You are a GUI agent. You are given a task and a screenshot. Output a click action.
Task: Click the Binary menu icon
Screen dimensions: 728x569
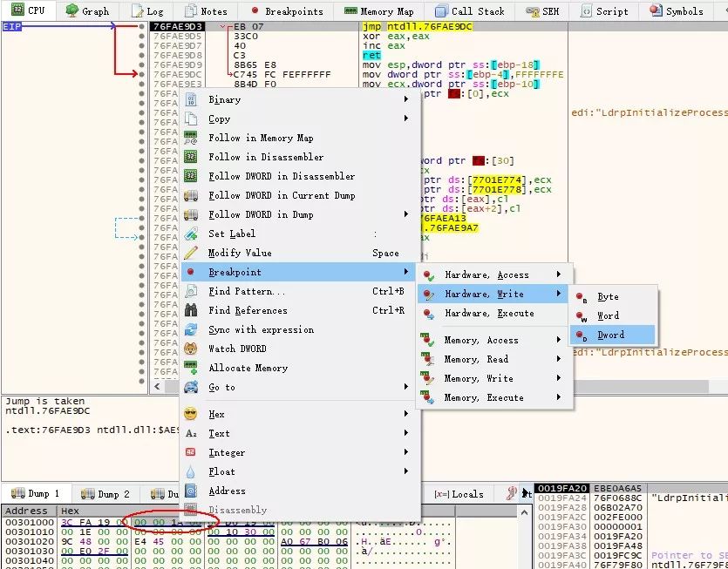click(x=191, y=99)
